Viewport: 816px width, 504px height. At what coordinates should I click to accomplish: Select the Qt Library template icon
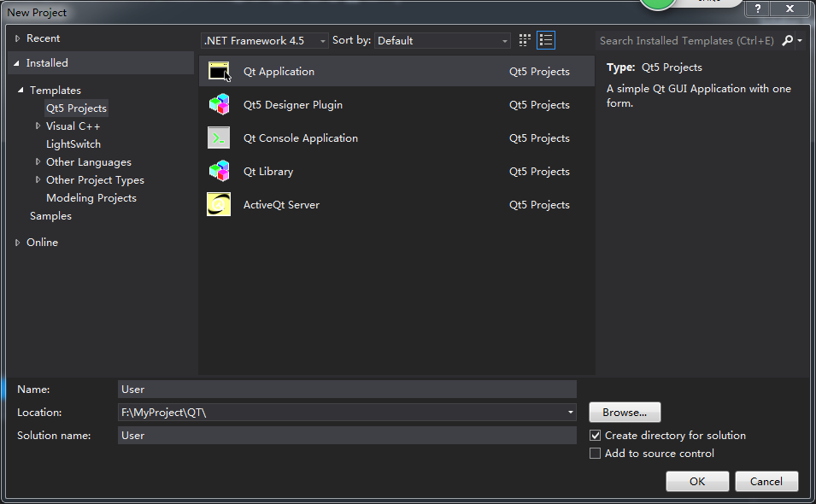click(219, 172)
